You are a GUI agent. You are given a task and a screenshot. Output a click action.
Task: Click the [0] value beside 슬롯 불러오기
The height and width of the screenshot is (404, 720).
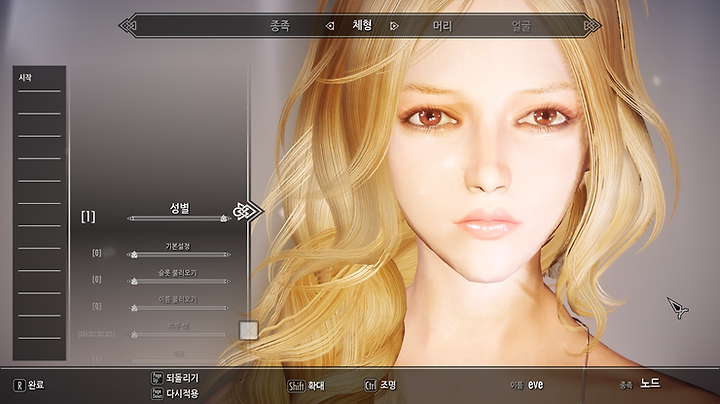[96, 279]
